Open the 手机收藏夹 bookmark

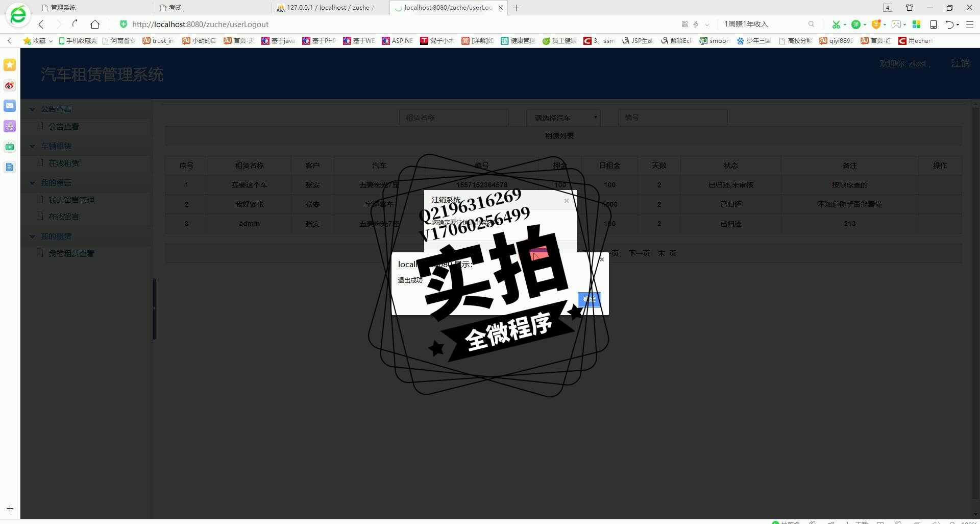click(x=78, y=40)
